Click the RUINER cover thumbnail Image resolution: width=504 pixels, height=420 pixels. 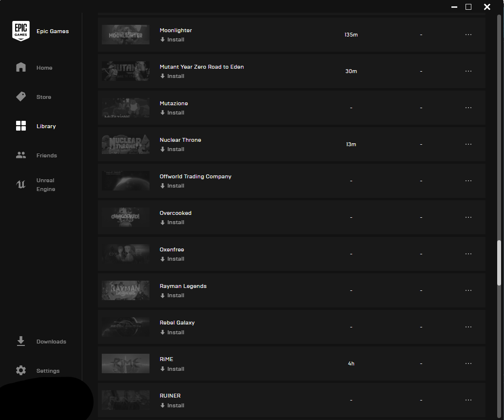126,400
